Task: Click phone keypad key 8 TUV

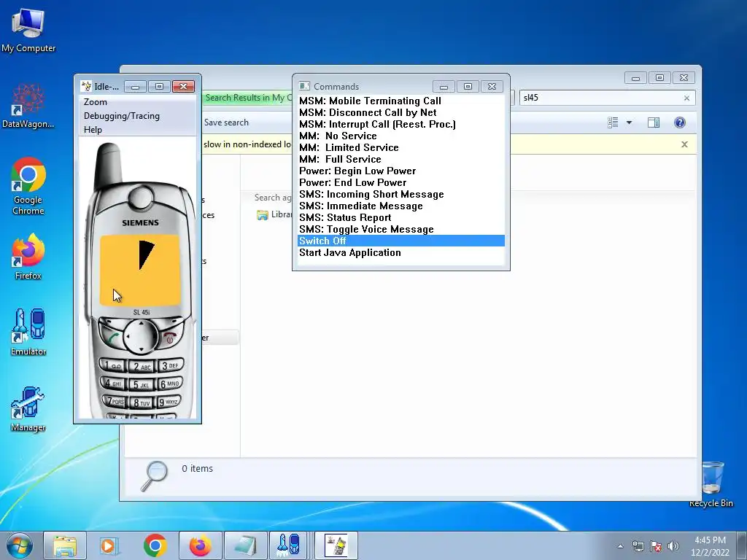Action: 142,402
